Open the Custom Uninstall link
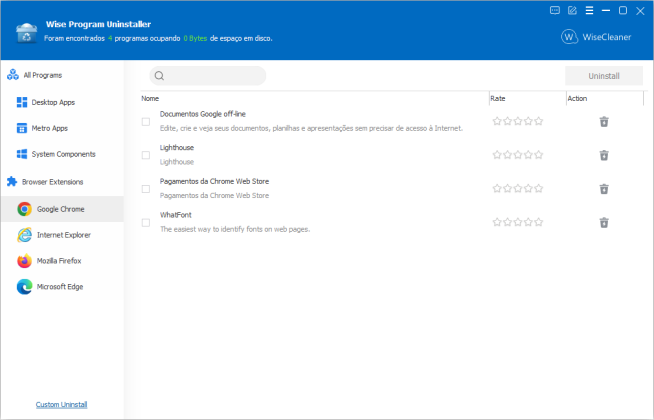 (61, 405)
